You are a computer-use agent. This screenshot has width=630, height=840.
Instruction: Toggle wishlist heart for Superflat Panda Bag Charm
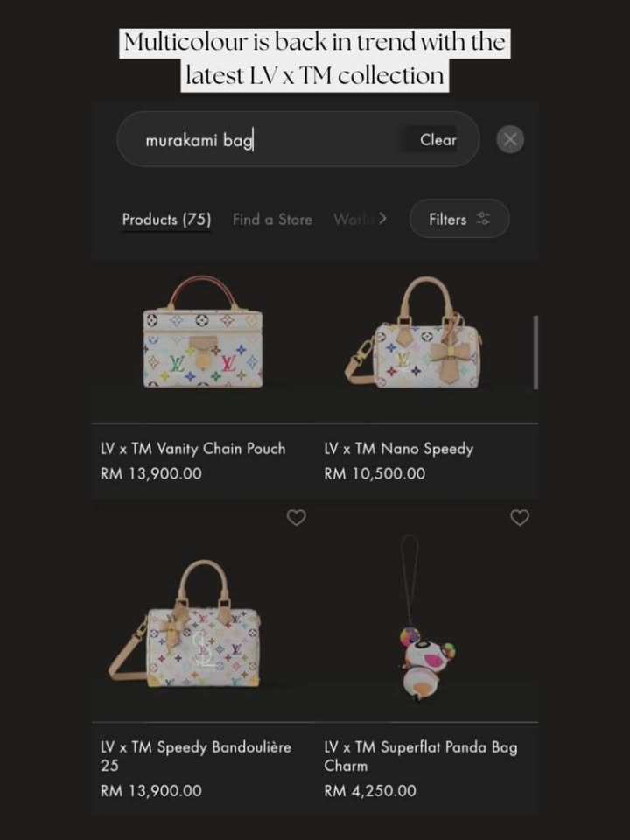520,517
